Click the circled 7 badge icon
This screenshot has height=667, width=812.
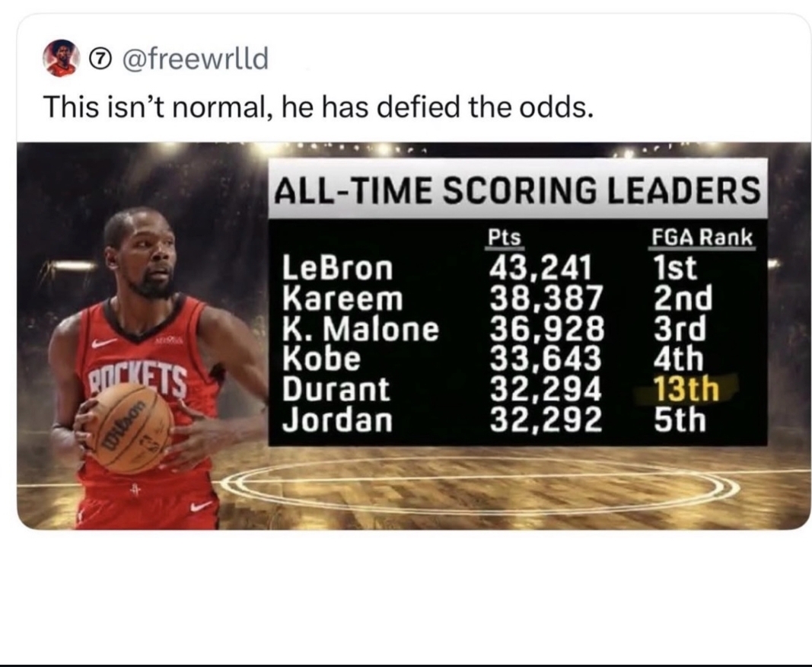click(x=99, y=59)
